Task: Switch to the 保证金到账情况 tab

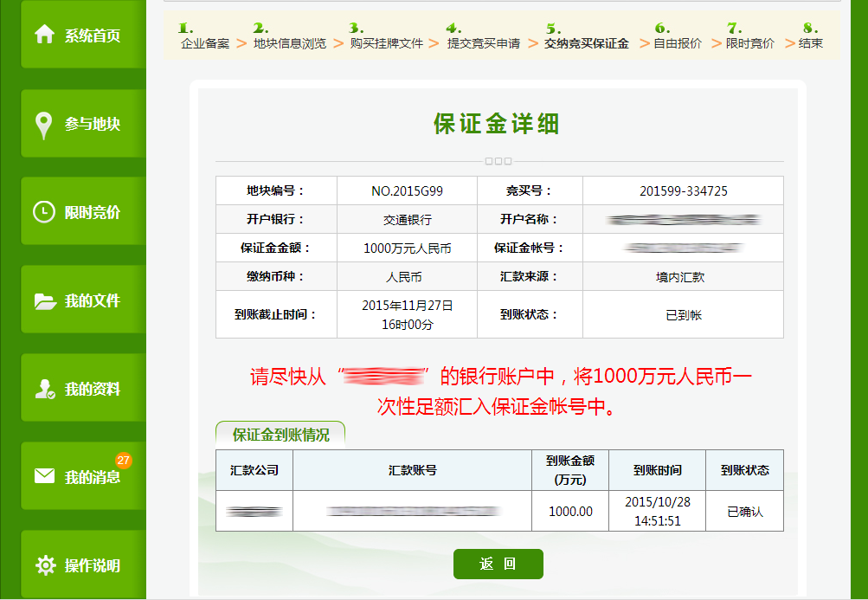Action: point(280,435)
